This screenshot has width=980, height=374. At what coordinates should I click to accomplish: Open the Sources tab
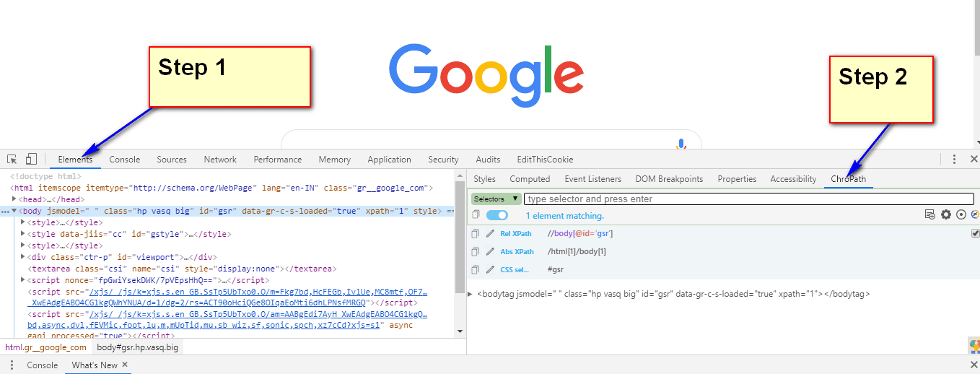point(172,160)
